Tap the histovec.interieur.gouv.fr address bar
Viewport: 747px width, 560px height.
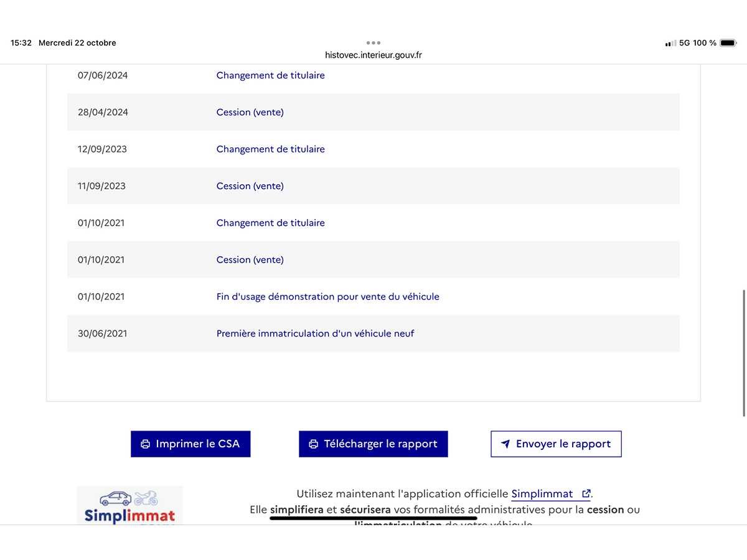[374, 55]
